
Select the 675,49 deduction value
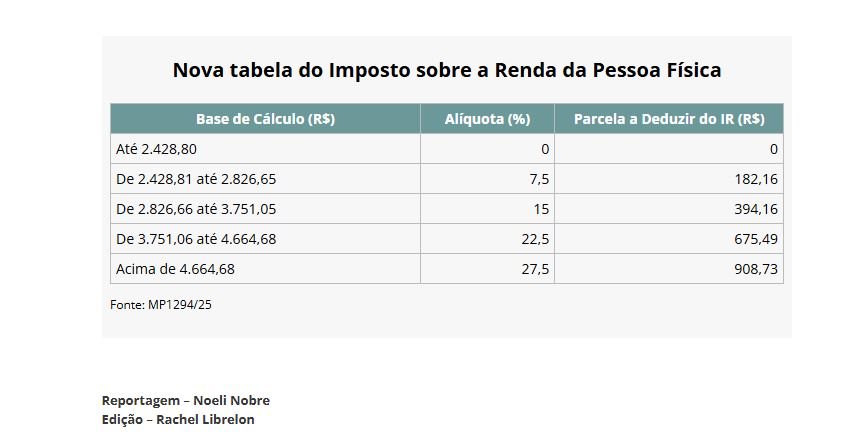tap(756, 239)
